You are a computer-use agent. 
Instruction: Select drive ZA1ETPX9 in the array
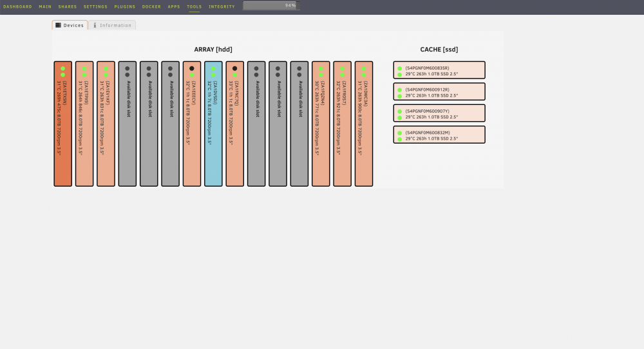pyautogui.click(x=84, y=124)
